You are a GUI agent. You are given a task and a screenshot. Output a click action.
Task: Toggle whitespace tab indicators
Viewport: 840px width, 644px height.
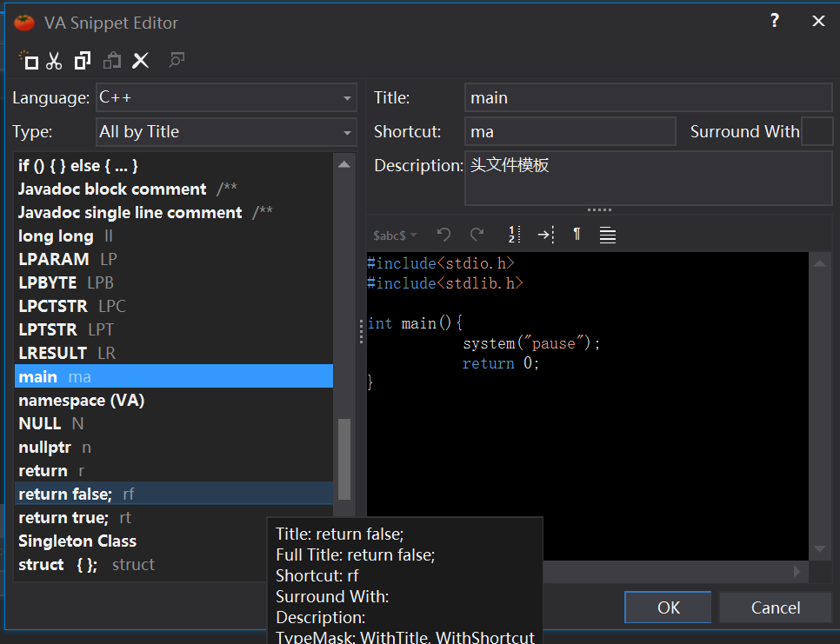pos(546,235)
